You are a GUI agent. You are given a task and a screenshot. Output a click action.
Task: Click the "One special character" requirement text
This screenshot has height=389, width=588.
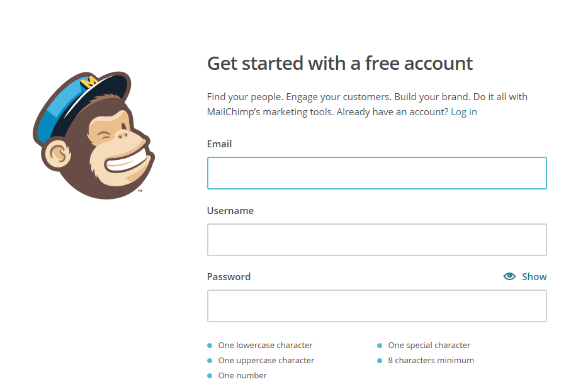[429, 345]
